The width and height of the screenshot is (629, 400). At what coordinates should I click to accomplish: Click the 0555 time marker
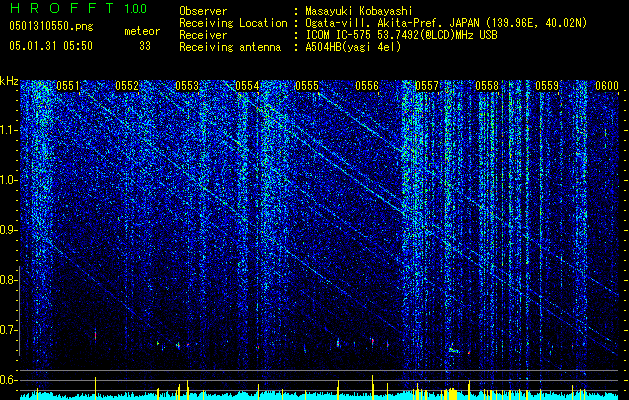tap(307, 86)
